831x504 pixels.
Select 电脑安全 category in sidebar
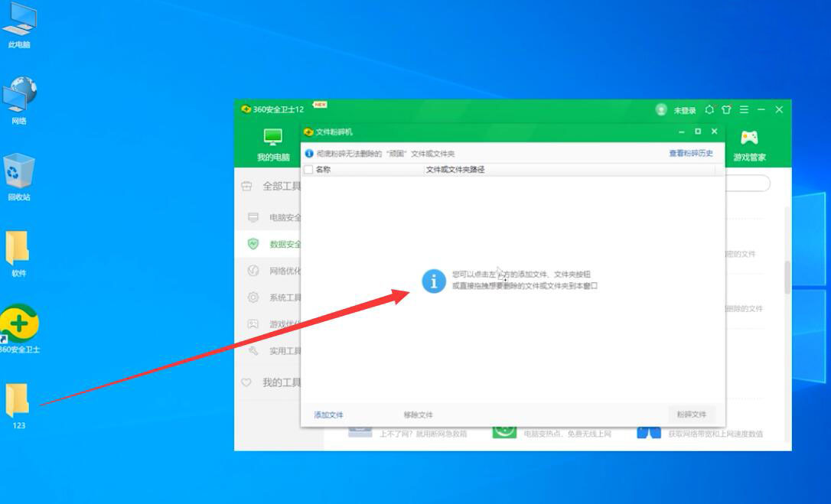(284, 217)
